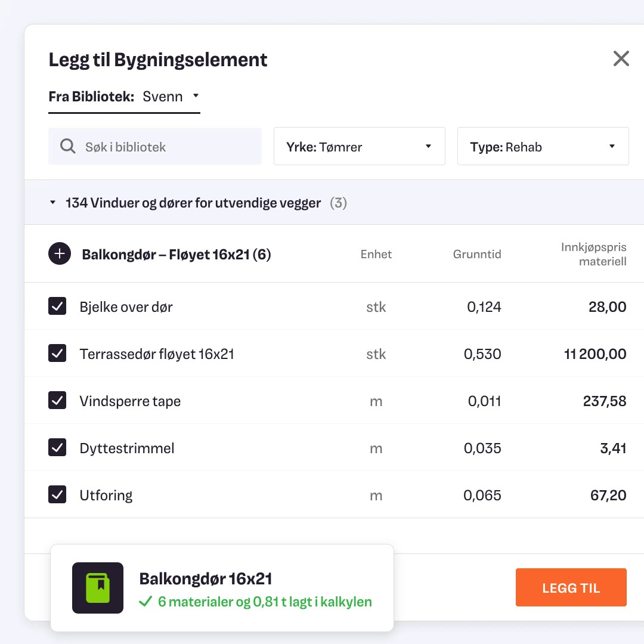The height and width of the screenshot is (644, 644).
Task: Click the Vindsperre tape row label
Action: 130,401
